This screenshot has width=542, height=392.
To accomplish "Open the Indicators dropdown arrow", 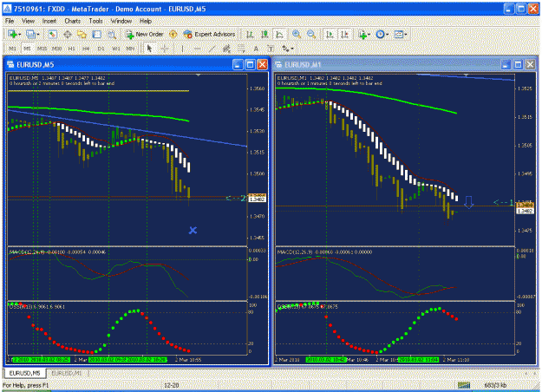I will pos(369,35).
